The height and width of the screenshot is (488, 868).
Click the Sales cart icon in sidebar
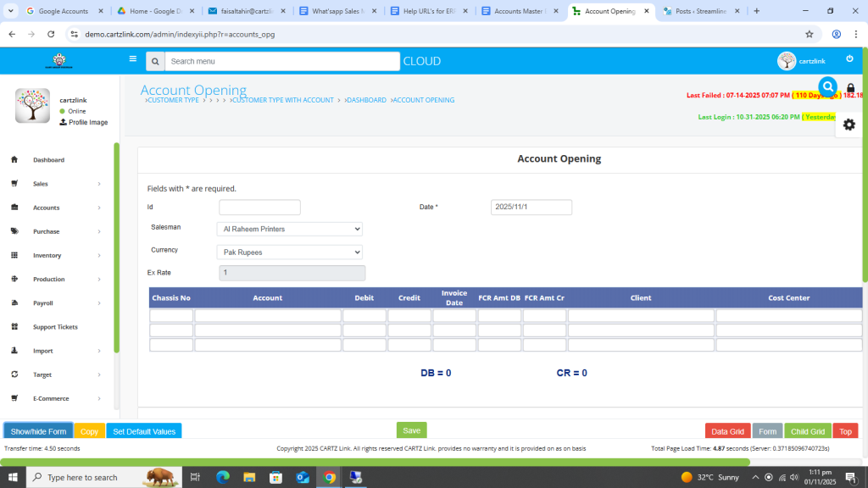[x=14, y=184]
